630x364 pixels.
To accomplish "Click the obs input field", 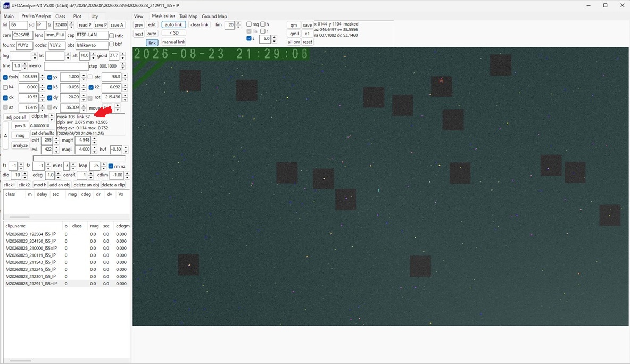I will pyautogui.click(x=92, y=45).
